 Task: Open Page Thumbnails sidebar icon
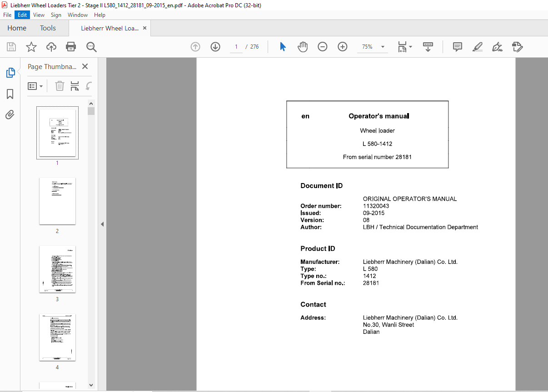tap(10, 73)
